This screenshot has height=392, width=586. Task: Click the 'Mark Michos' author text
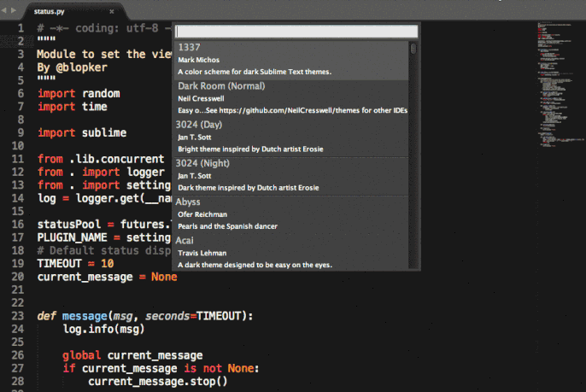pos(198,60)
